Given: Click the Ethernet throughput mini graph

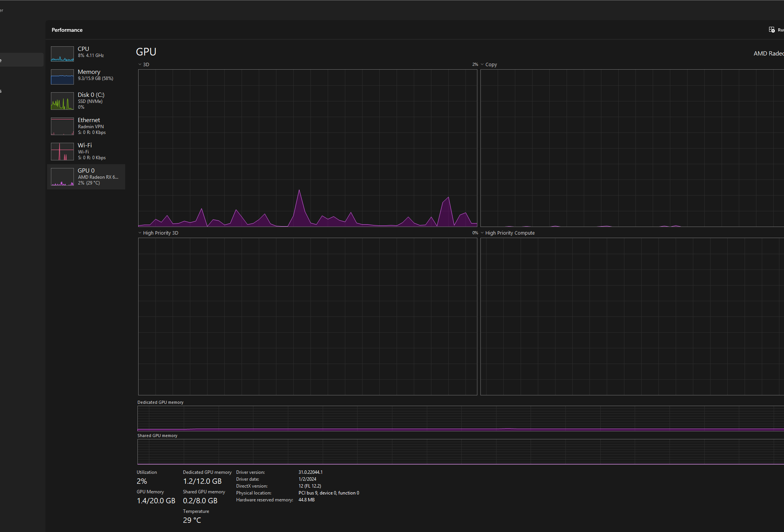Looking at the screenshot, I should pyautogui.click(x=62, y=126).
